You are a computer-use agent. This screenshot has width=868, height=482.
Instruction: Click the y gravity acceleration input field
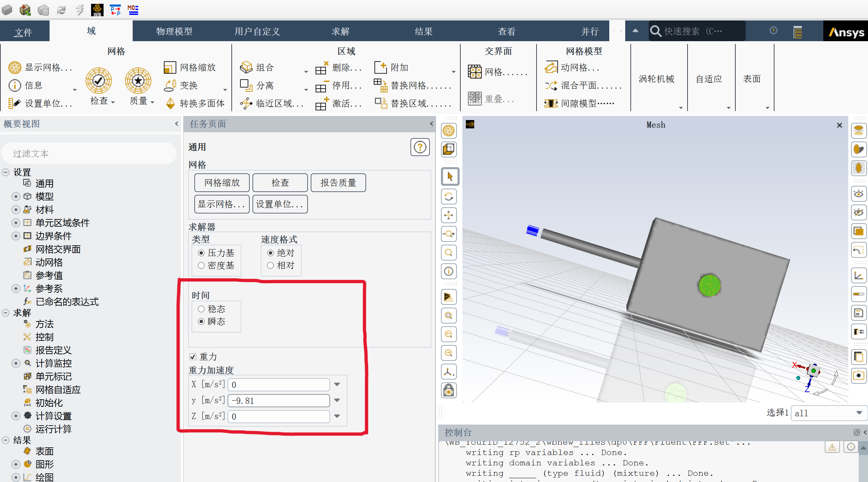(279, 401)
